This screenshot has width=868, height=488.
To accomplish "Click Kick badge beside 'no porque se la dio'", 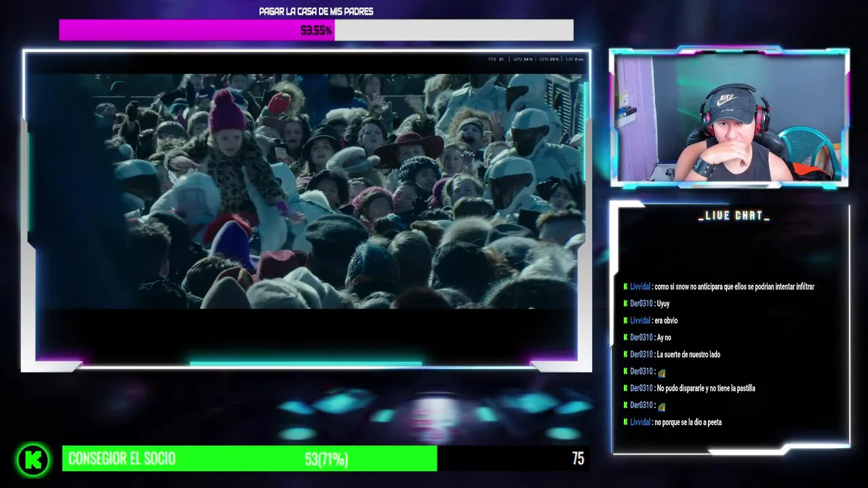I will [x=625, y=422].
